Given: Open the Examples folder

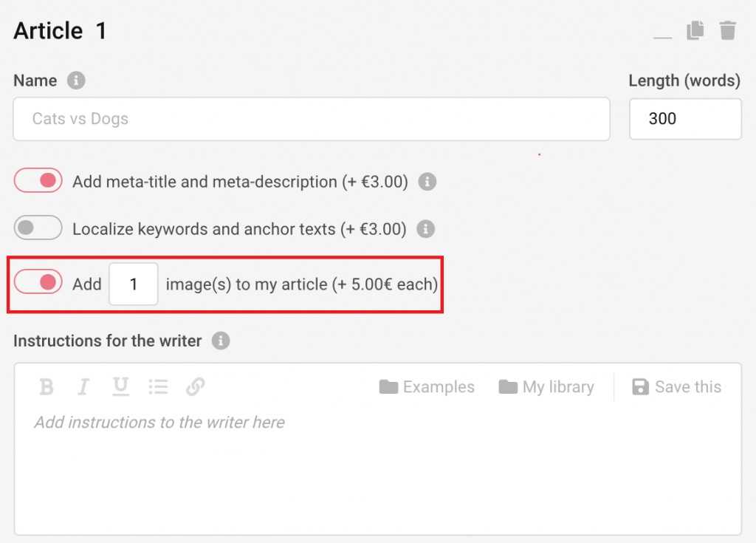Looking at the screenshot, I should point(427,386).
